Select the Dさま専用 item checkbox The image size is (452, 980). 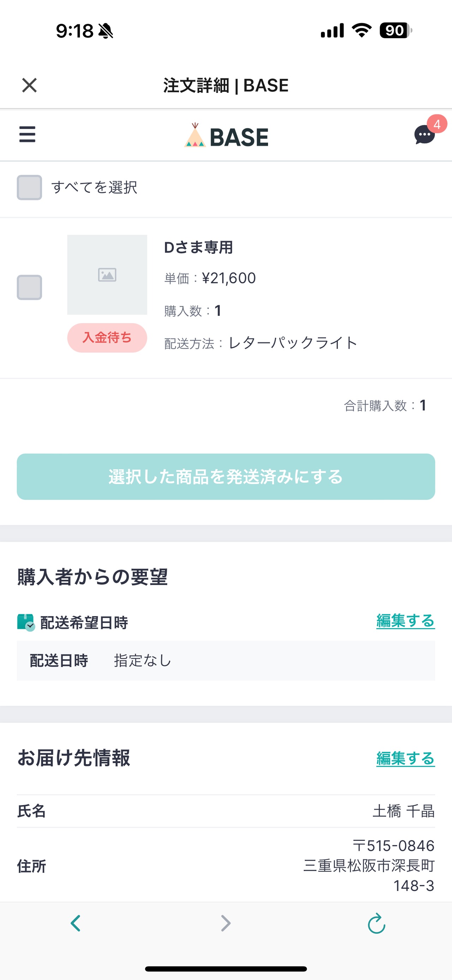click(29, 287)
